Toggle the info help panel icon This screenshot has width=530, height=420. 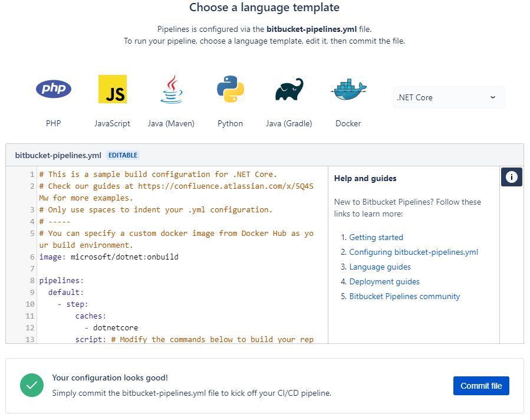coord(512,176)
